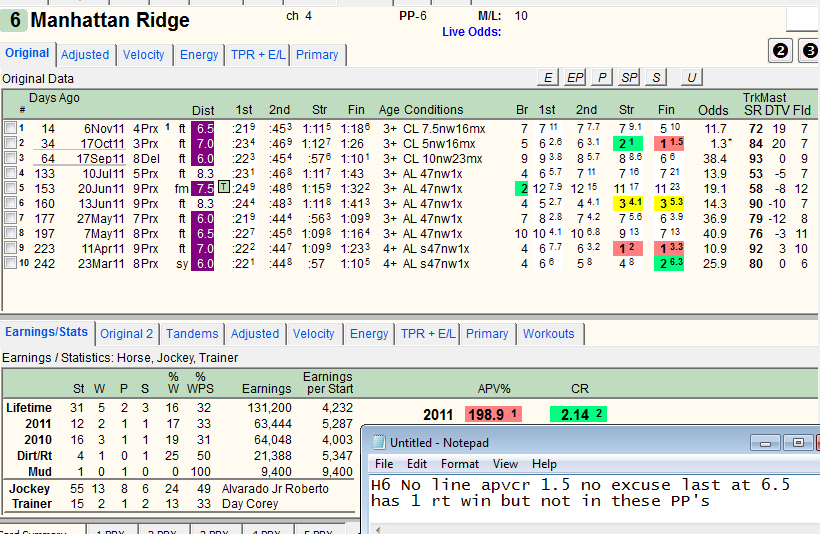Open the View menu in Notepad
The image size is (820, 534).
505,464
